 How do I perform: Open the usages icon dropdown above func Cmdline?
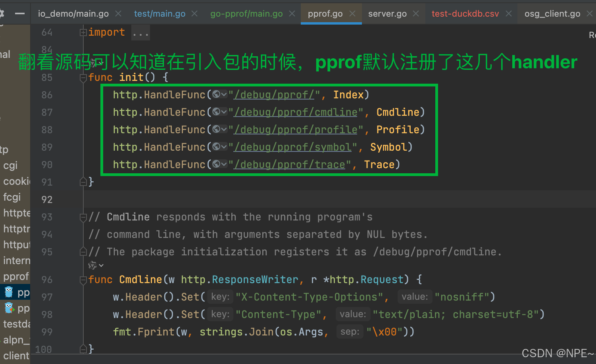96,265
